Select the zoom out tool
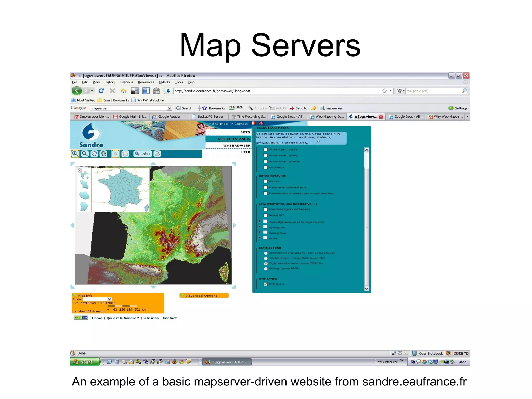The height and width of the screenshot is (399, 532). point(85,154)
